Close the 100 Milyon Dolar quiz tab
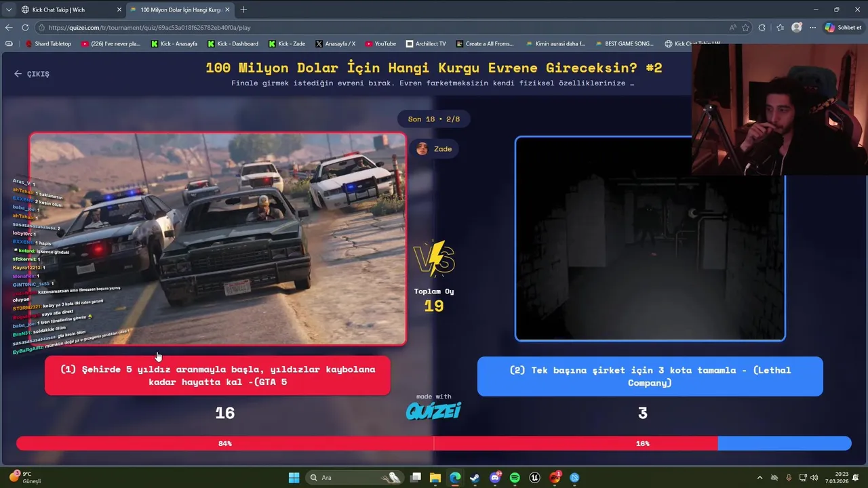This screenshot has height=488, width=868. coord(227,9)
